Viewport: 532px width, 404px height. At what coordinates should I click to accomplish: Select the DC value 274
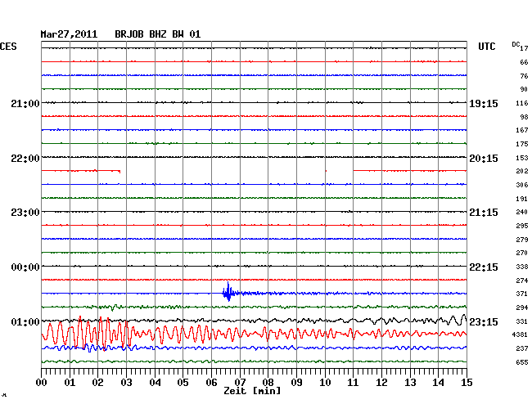click(x=522, y=281)
